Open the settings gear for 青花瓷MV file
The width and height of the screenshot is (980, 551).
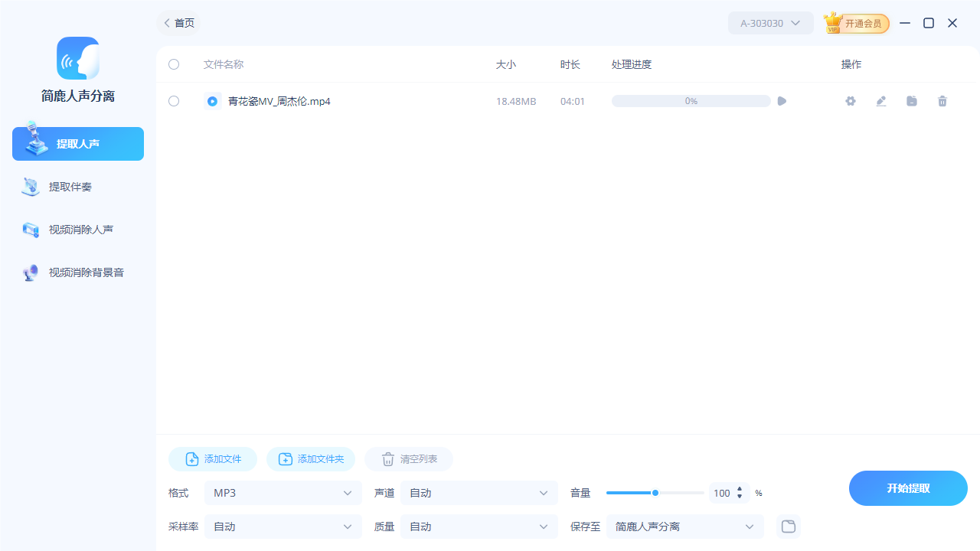(850, 100)
